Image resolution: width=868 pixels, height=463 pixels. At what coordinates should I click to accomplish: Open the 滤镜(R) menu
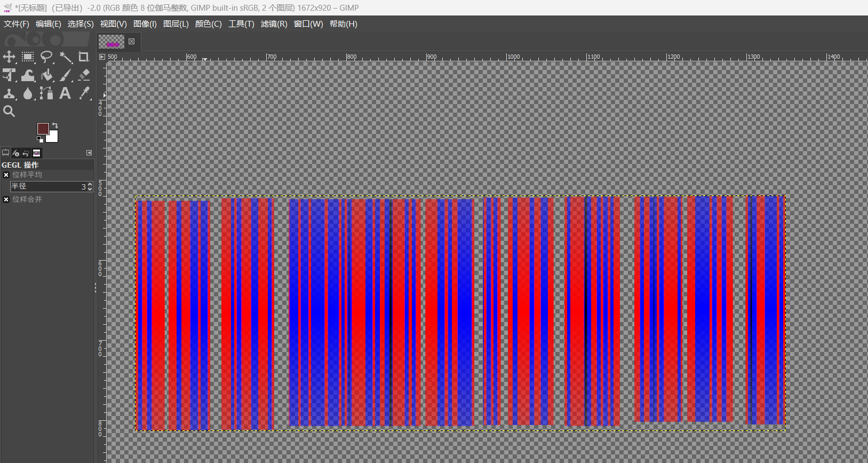(274, 24)
